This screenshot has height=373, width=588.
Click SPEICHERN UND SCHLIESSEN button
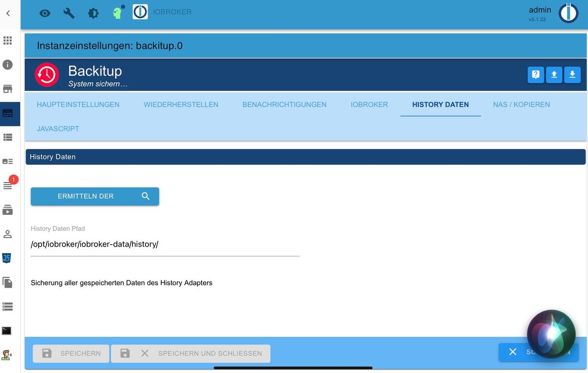pos(191,353)
